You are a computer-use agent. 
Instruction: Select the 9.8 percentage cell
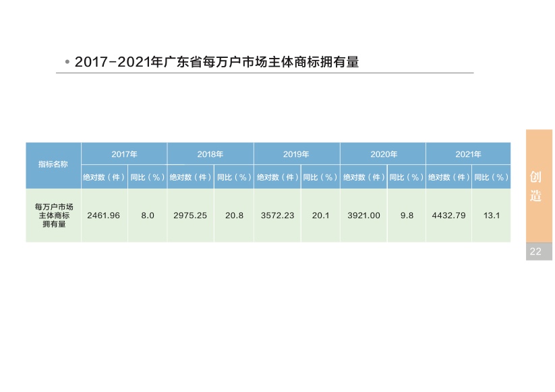(407, 216)
